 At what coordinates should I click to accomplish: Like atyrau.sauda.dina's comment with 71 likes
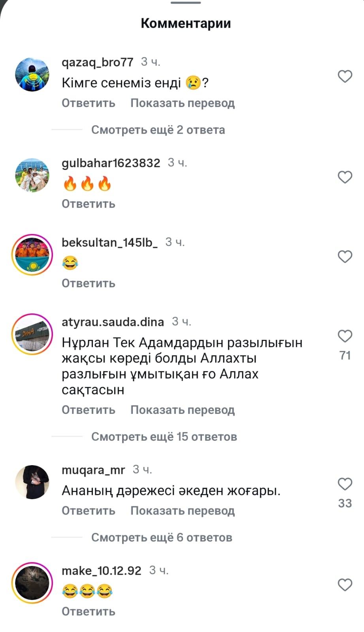click(x=345, y=336)
